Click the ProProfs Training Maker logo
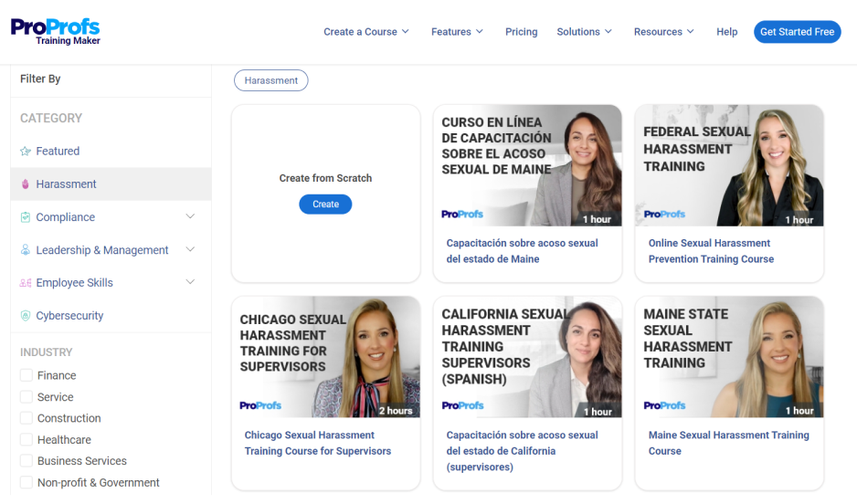The width and height of the screenshot is (857, 504). coord(55,32)
